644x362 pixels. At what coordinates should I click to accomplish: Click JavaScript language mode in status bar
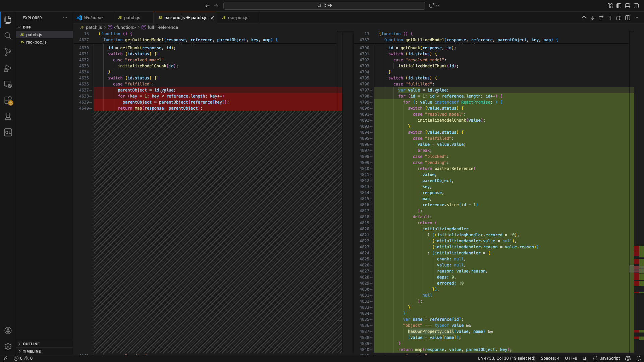click(x=609, y=358)
